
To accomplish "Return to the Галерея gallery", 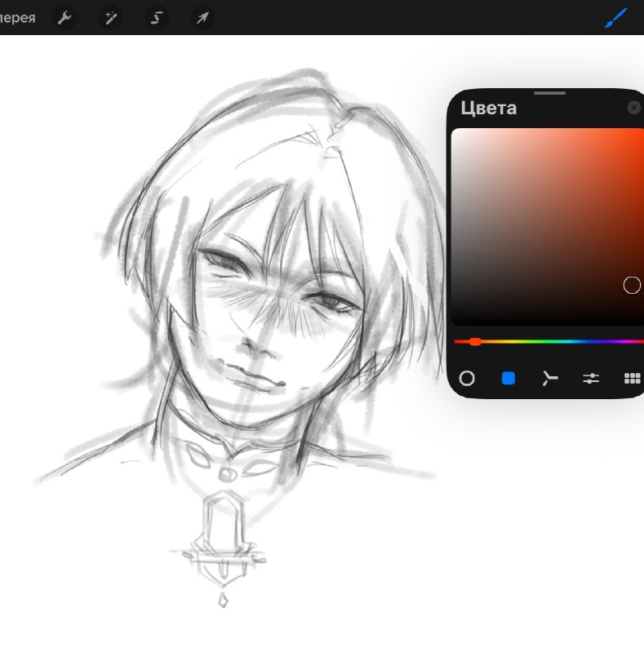I will [17, 18].
